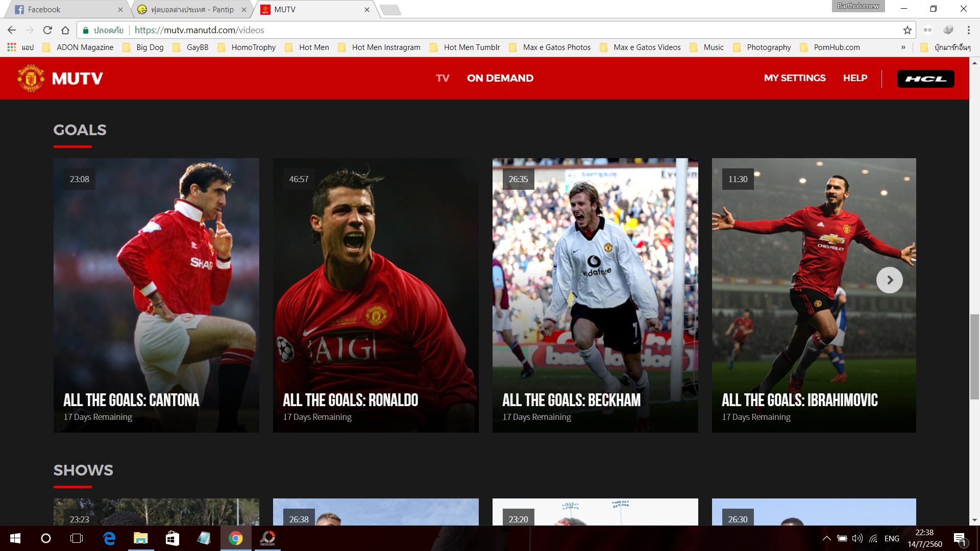Open Windows Start menu
This screenshot has height=551, width=980.
click(x=15, y=538)
